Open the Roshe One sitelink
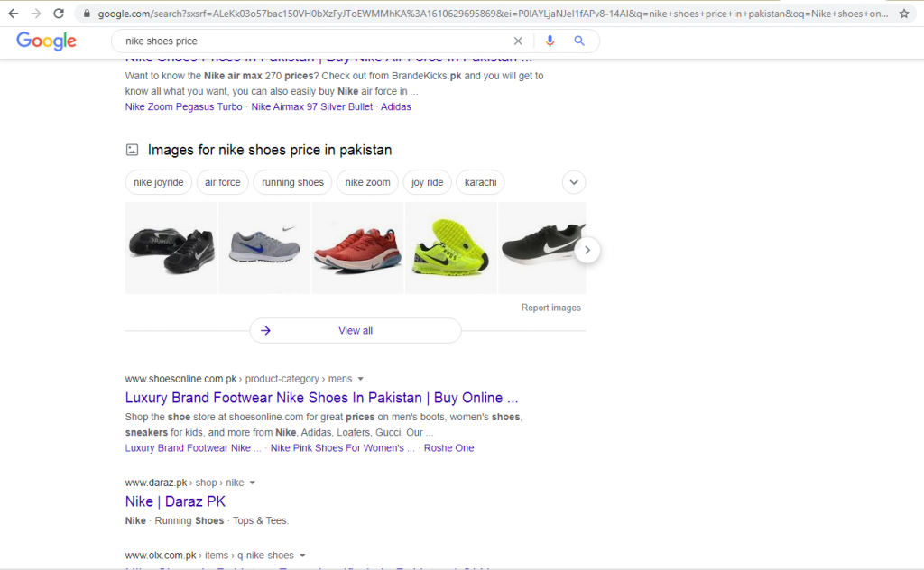Viewport: 924px width, 570px height. [448, 448]
